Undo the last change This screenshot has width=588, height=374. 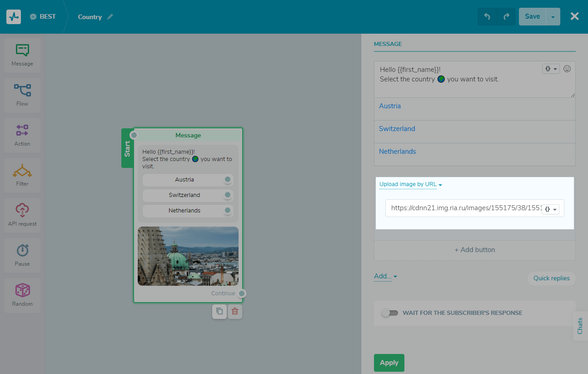487,16
